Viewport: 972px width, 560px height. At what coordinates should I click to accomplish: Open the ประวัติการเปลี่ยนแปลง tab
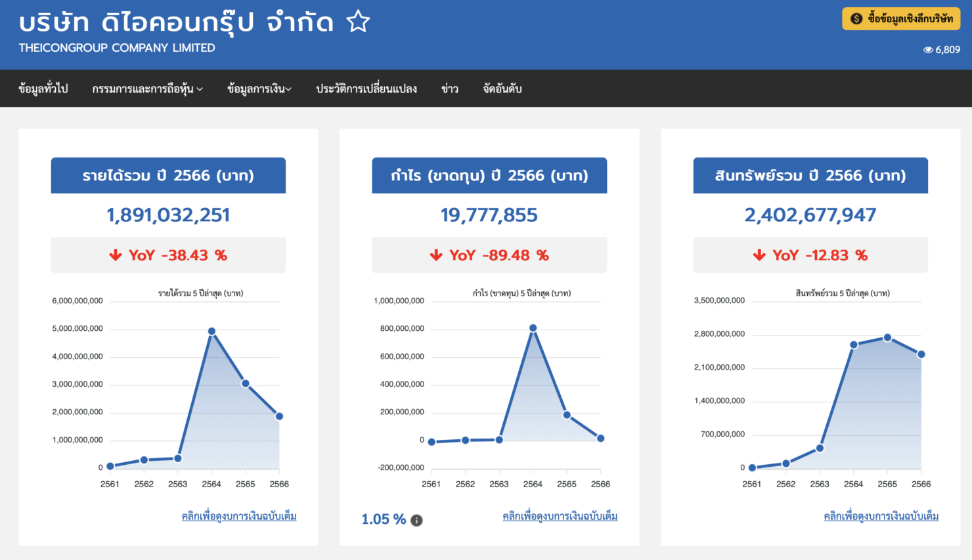[366, 89]
